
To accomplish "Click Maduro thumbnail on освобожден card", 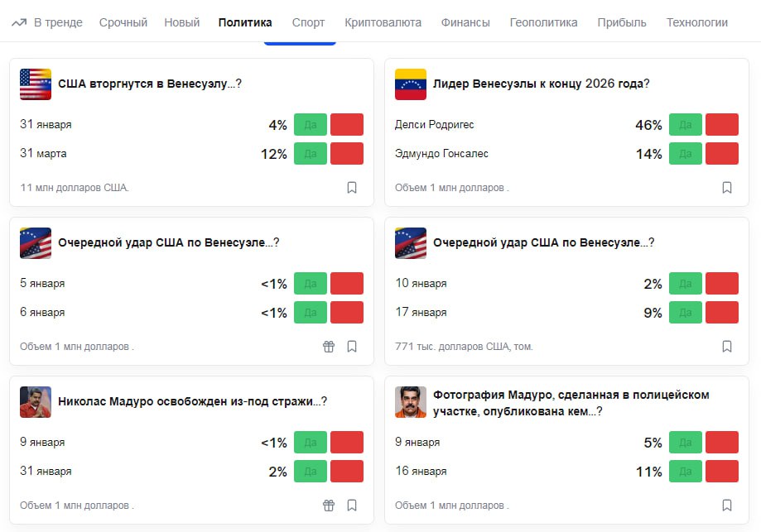I will point(36,402).
